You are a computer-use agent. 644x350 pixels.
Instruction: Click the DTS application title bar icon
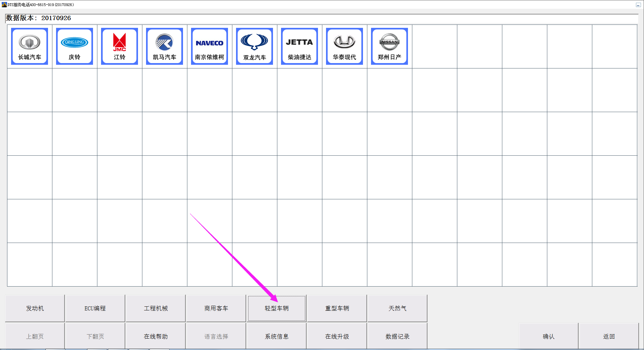(x=4, y=5)
